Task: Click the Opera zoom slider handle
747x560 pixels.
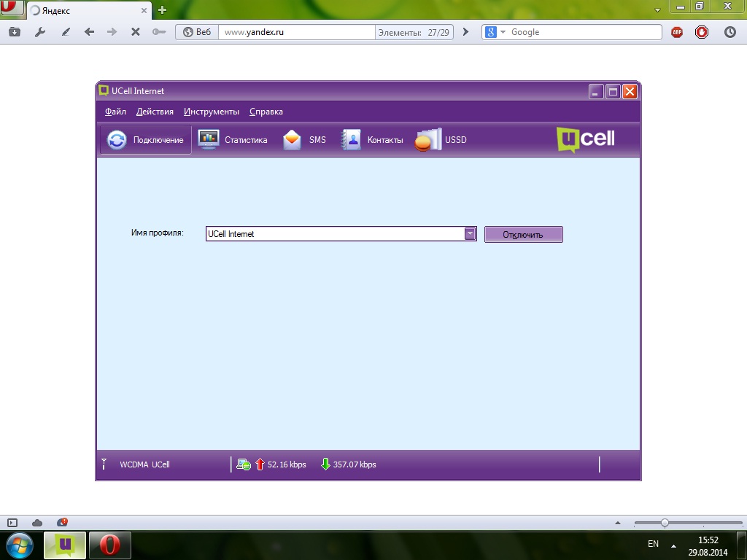Action: click(x=665, y=523)
